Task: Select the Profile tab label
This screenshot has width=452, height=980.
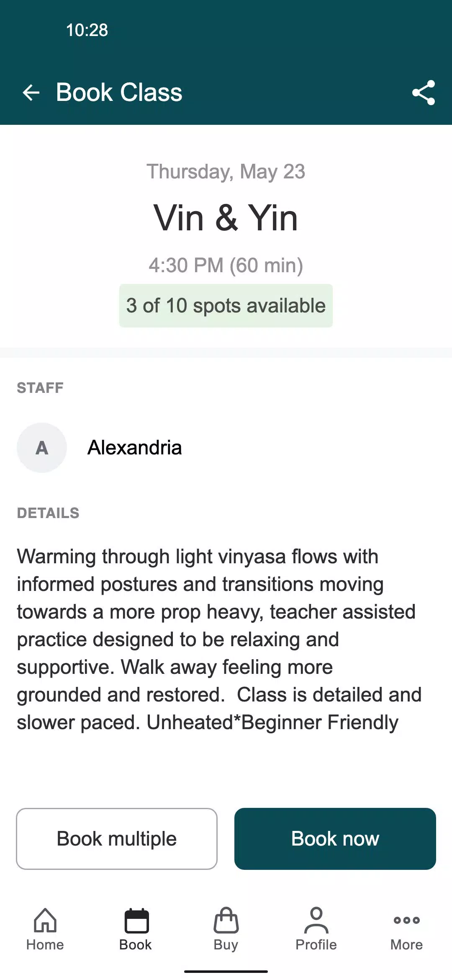Action: (316, 945)
